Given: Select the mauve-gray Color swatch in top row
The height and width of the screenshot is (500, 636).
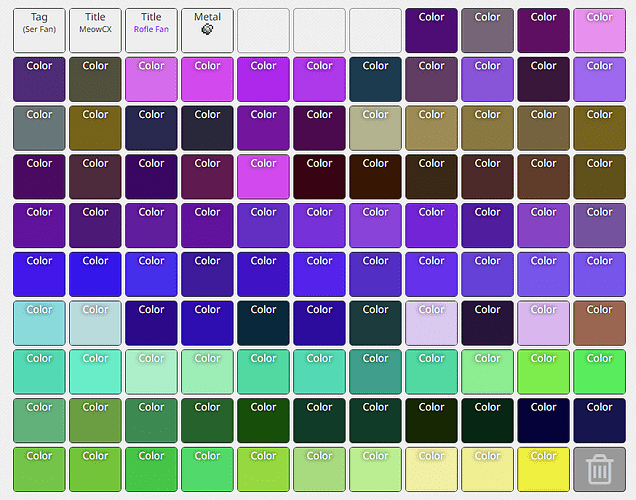Looking at the screenshot, I should (487, 31).
